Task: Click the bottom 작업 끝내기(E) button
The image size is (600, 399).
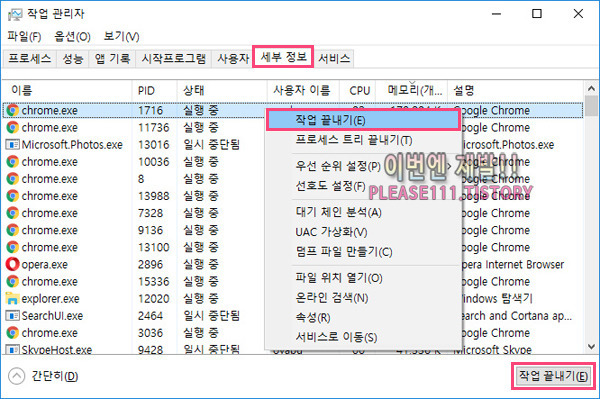Action: tap(553, 376)
